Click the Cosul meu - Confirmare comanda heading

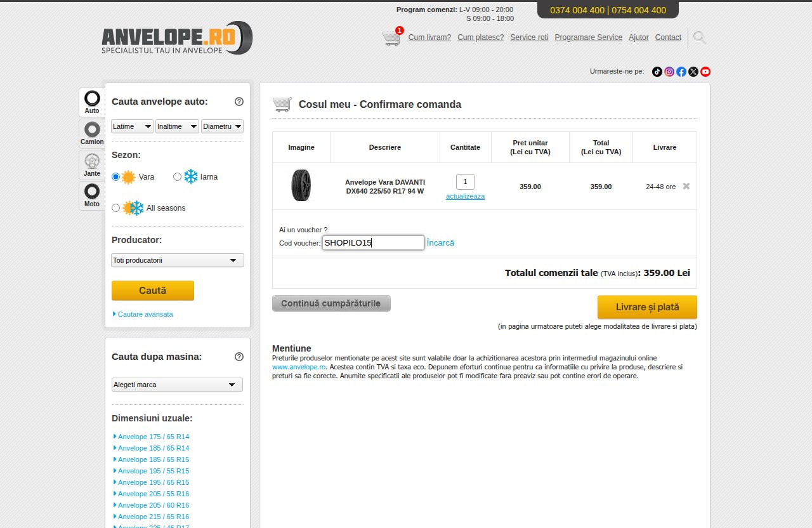(380, 105)
